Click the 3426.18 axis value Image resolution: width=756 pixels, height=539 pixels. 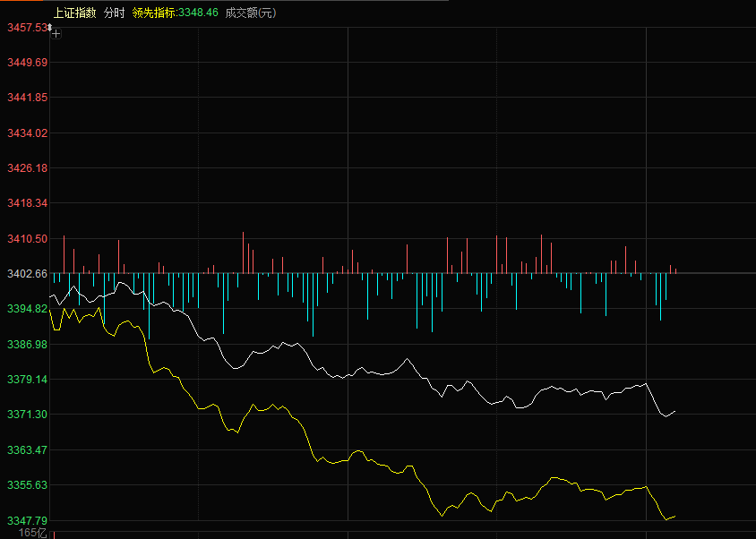click(28, 168)
